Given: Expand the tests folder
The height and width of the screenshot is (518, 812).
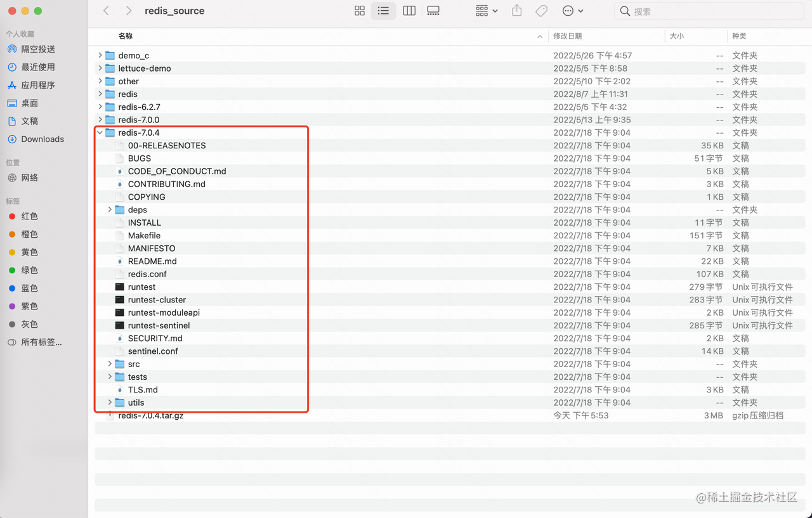Looking at the screenshot, I should [110, 377].
